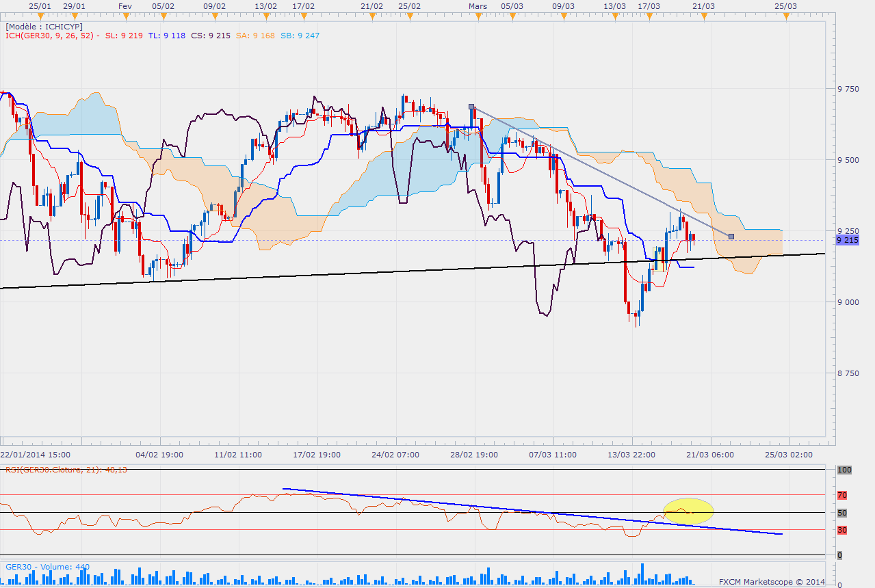This screenshot has width=875, height=588.
Task: Click the SL: 9 219 value label
Action: (x=124, y=36)
